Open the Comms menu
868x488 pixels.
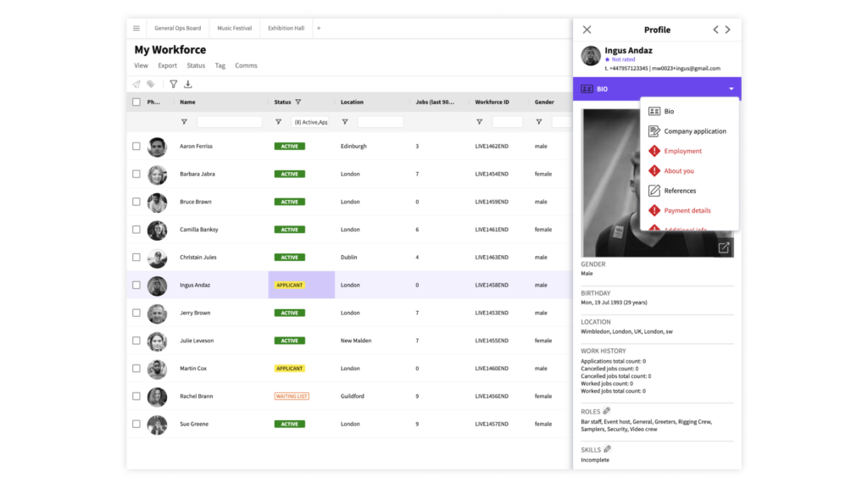click(x=246, y=65)
